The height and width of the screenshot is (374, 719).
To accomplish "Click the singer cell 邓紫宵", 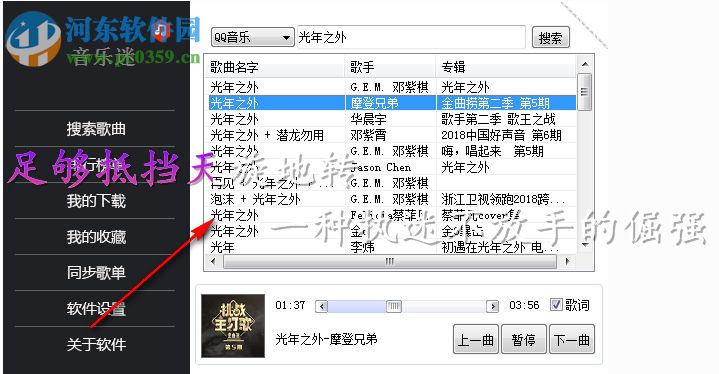I will coord(368,135).
